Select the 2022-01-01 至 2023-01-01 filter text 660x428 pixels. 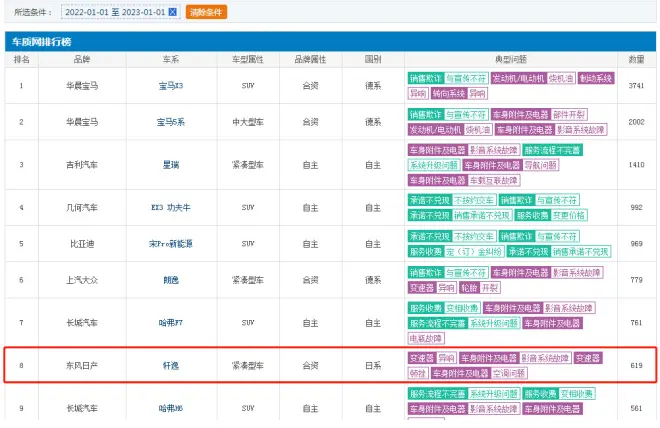click(x=115, y=12)
